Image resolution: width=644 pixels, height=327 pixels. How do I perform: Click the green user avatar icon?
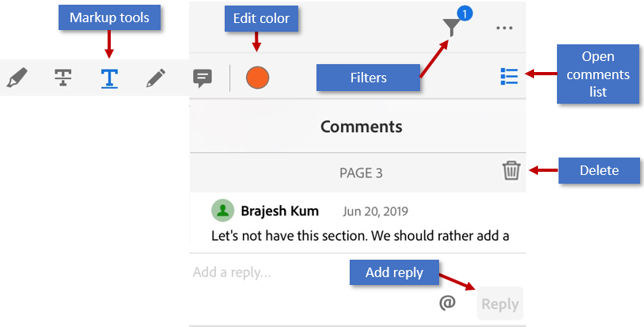tap(223, 211)
